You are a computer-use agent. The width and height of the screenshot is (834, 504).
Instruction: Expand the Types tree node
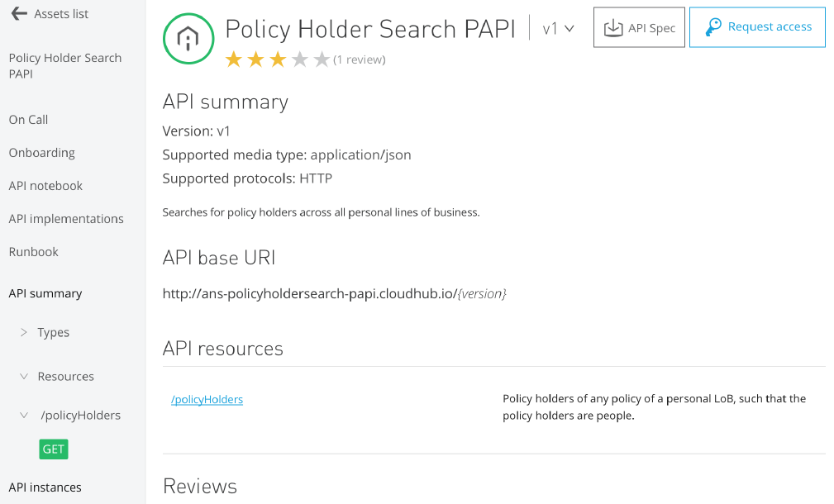(x=24, y=332)
